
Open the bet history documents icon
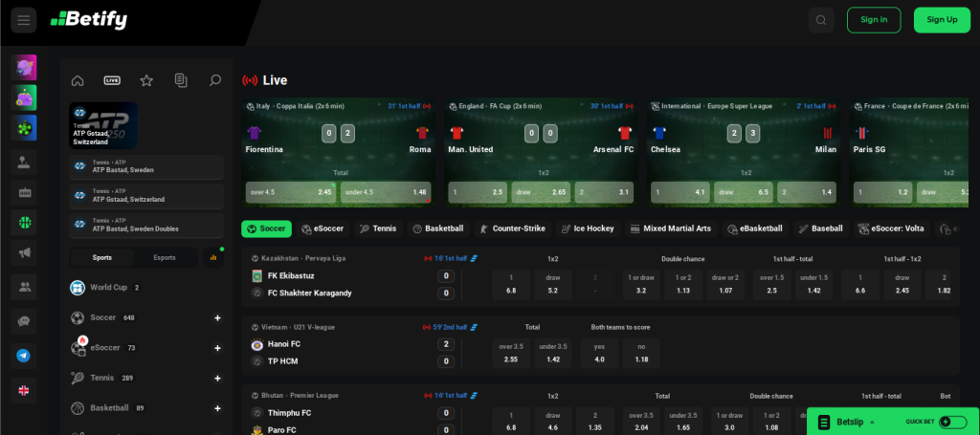181,80
